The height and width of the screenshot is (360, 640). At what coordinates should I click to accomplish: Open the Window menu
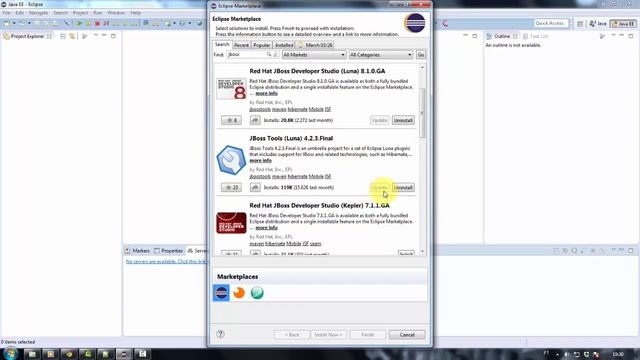click(116, 13)
